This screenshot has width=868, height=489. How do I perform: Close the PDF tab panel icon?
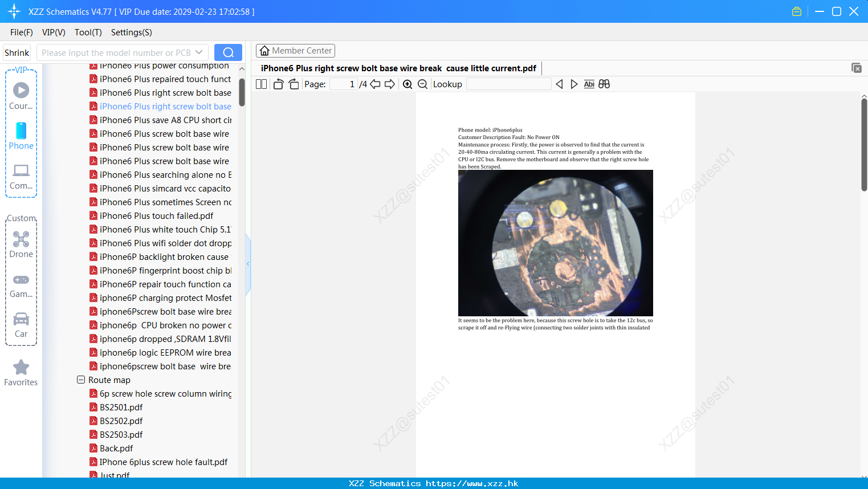tap(857, 68)
